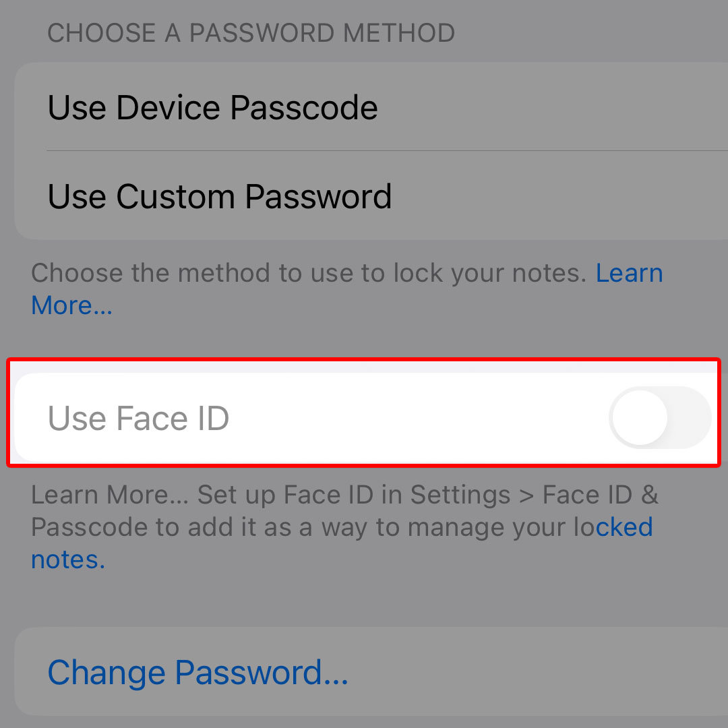
Task: Tap the blue More… link text
Action: click(71, 305)
